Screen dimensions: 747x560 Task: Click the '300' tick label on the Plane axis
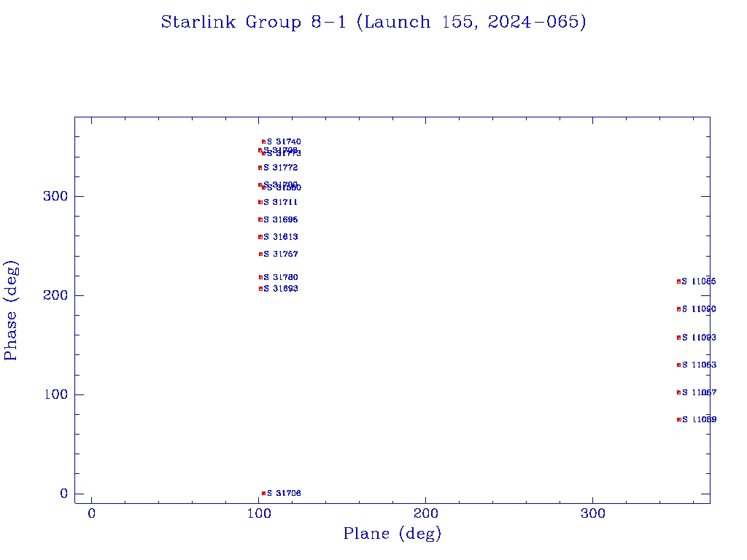click(x=592, y=514)
